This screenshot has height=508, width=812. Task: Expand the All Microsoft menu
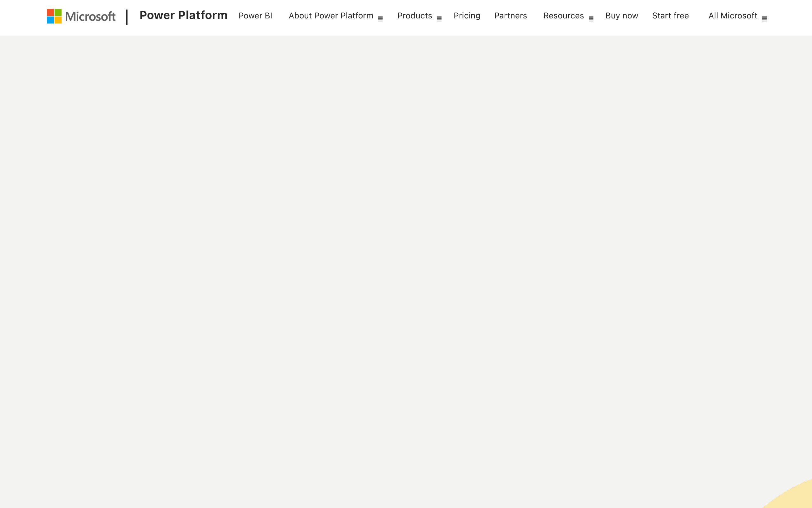737,16
